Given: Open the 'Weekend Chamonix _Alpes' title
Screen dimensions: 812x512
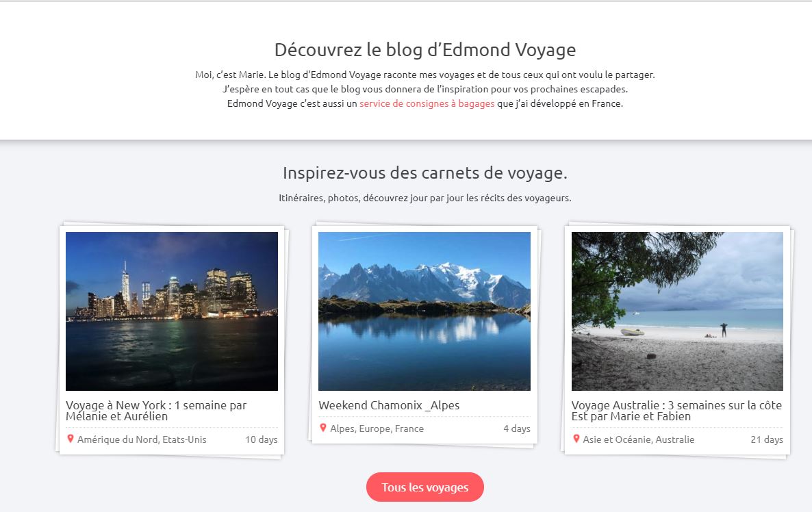Looking at the screenshot, I should (x=389, y=405).
